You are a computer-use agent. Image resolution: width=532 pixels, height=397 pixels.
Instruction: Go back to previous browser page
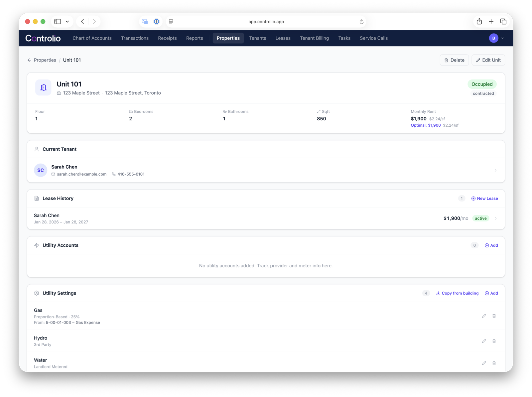point(82,22)
